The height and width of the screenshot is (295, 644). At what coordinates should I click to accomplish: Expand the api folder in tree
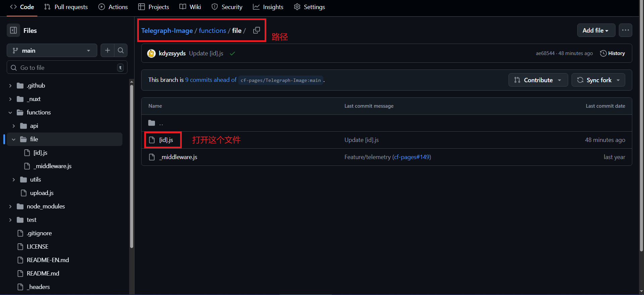(14, 126)
